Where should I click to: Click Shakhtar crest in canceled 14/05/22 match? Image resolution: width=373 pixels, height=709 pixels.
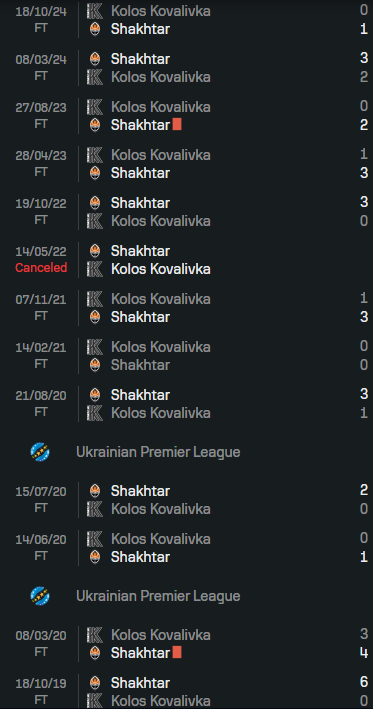95,251
